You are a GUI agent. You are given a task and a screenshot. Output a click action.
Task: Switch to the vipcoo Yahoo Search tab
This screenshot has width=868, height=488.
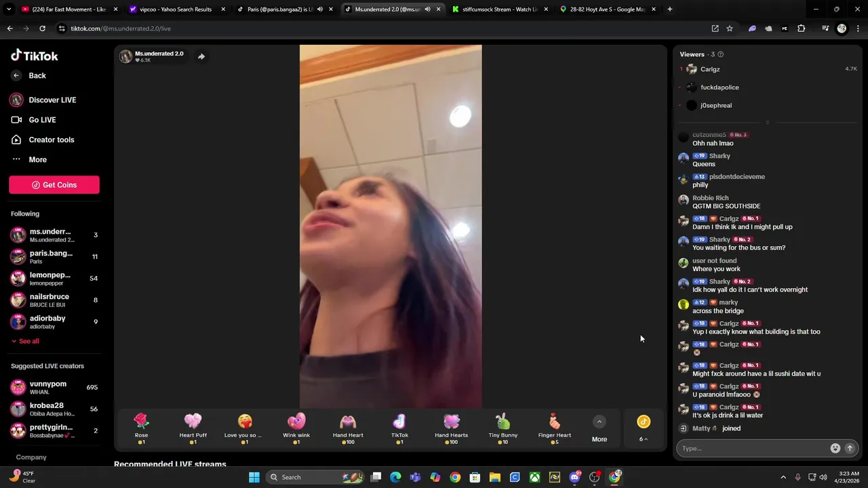pyautogui.click(x=176, y=9)
